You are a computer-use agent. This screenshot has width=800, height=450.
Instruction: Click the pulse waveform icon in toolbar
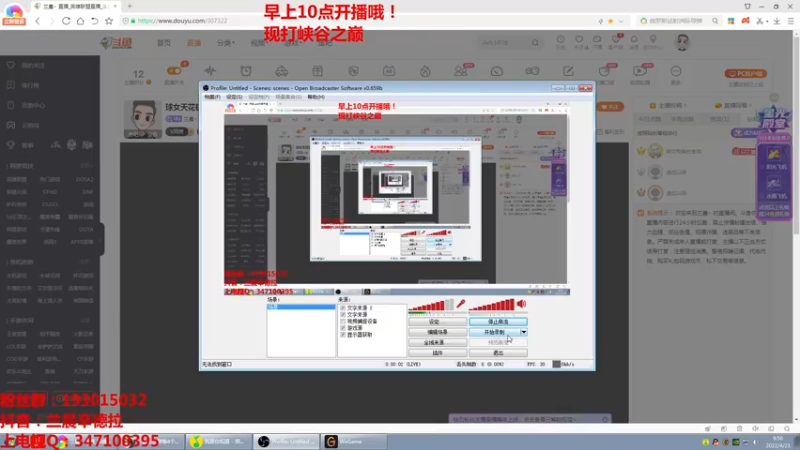pyautogui.click(x=210, y=71)
